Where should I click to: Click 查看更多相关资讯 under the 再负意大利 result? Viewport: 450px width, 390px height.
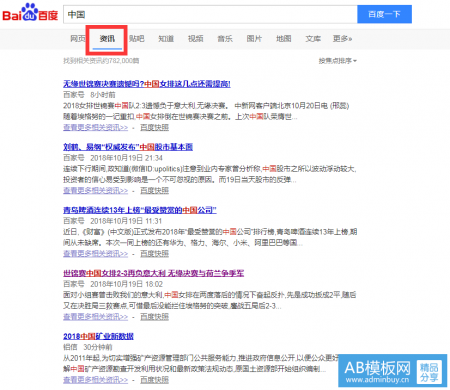pyautogui.click(x=96, y=317)
